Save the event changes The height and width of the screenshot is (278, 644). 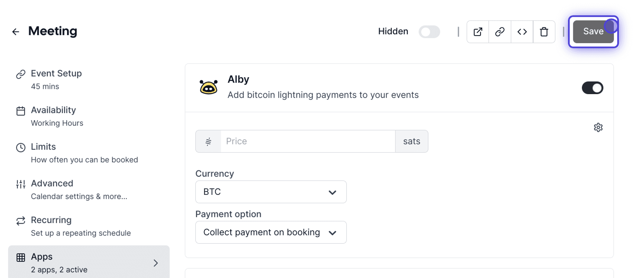(x=593, y=32)
